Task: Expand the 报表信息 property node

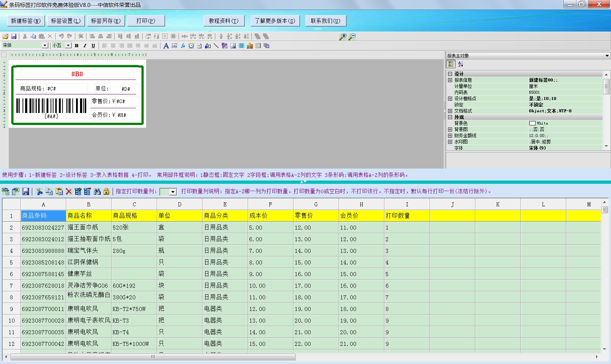Action: [450, 80]
